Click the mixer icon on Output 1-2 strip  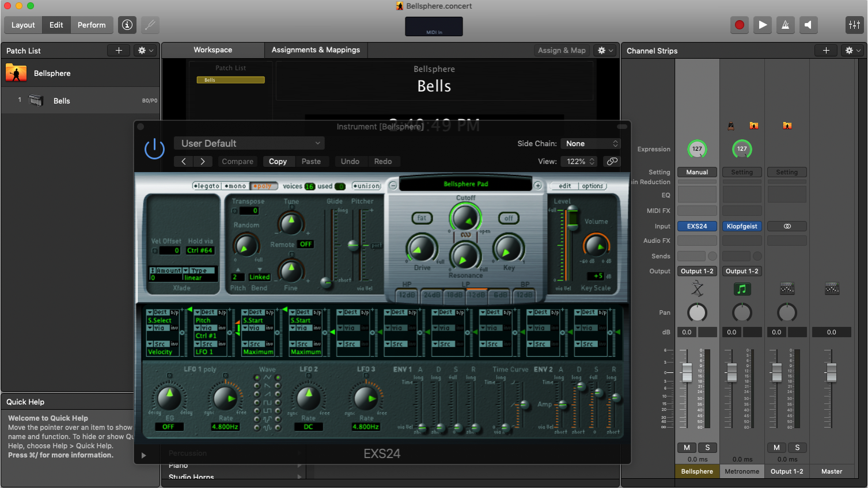point(787,288)
